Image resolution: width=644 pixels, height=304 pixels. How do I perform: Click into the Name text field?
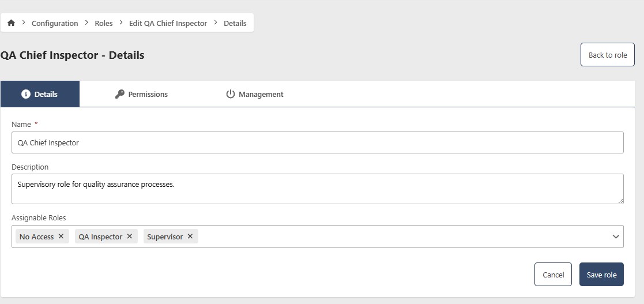[x=317, y=142]
